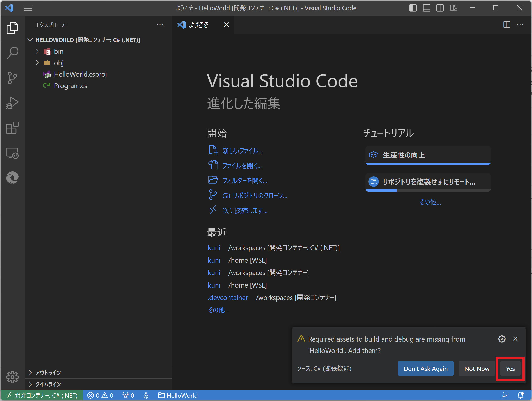Toggle the secondary side bar layout button

pos(440,8)
